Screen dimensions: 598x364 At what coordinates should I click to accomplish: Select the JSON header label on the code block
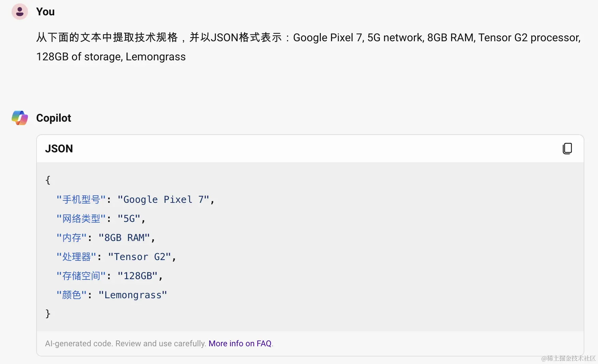pyautogui.click(x=59, y=149)
